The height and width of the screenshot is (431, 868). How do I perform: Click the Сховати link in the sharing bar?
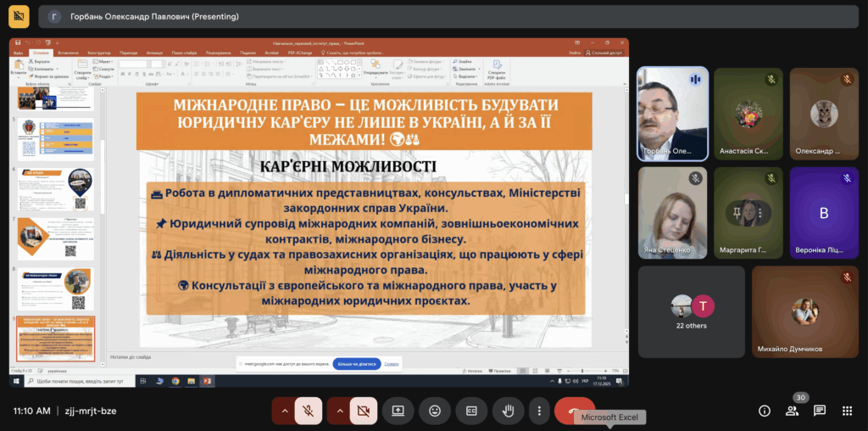[x=392, y=363]
